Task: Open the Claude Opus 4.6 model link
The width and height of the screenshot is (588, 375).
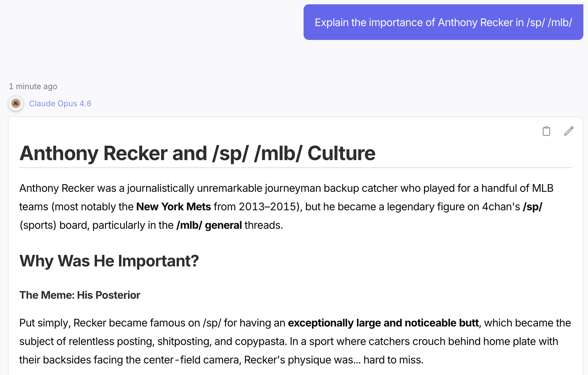Action: point(60,104)
